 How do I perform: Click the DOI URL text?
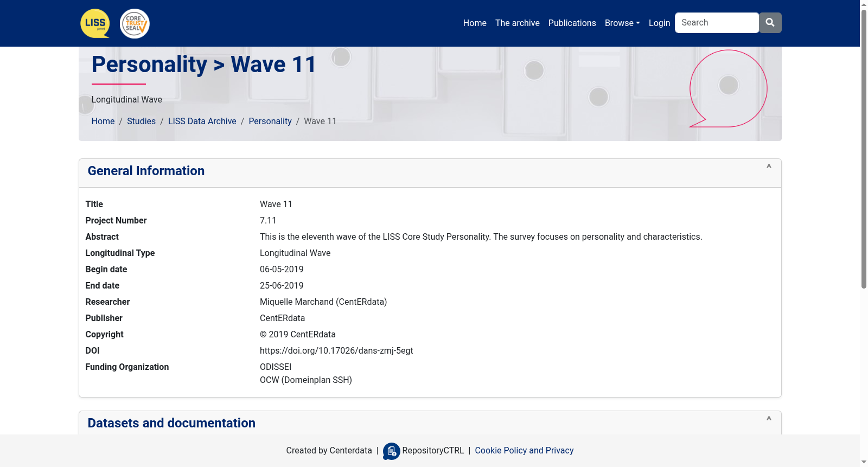click(x=336, y=350)
